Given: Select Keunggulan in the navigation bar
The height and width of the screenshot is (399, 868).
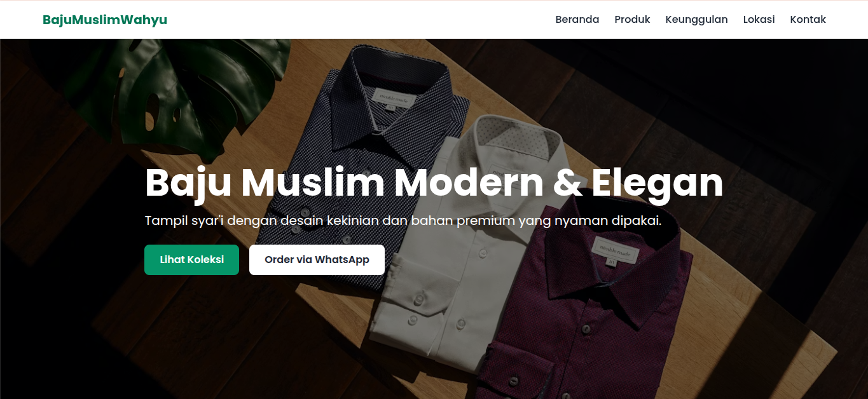Looking at the screenshot, I should click(696, 20).
